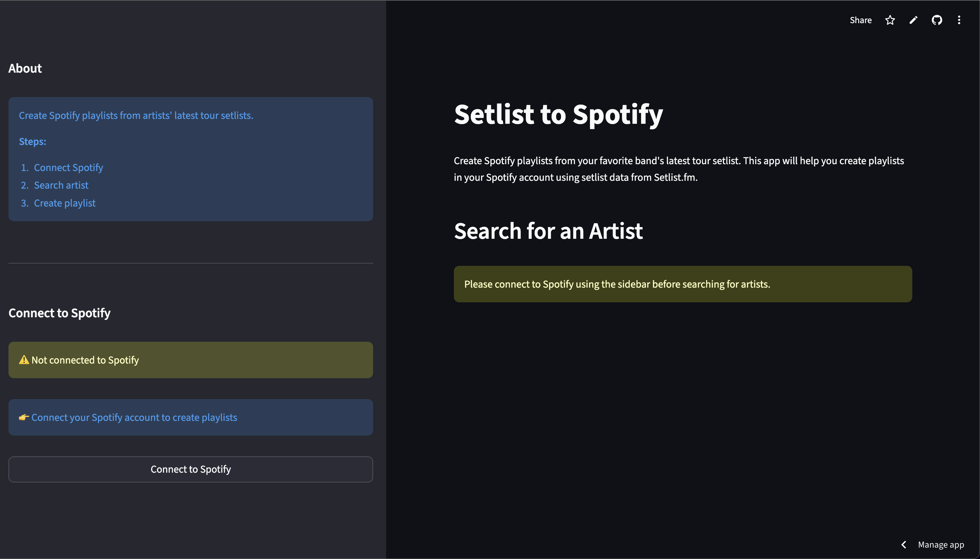980x559 pixels.
Task: Click the Create playlist step item
Action: click(64, 203)
